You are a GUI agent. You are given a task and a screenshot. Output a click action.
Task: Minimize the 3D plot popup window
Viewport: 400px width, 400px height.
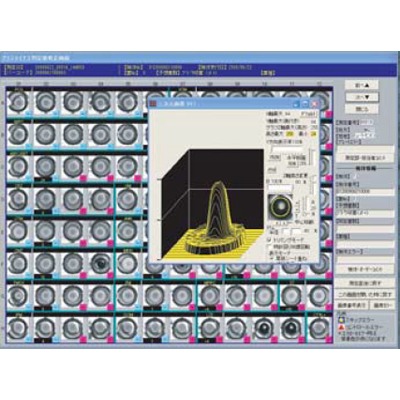297,104
